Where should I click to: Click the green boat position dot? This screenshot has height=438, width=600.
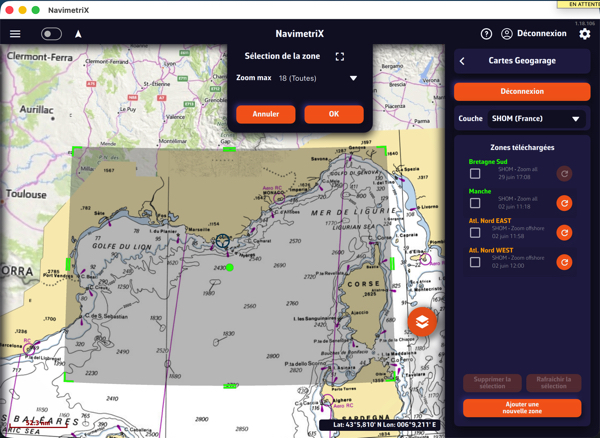230,267
